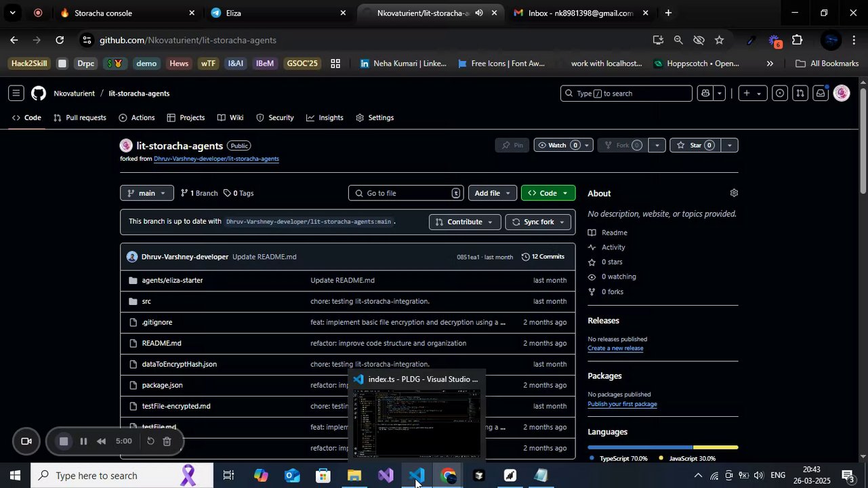The image size is (868, 488).
Task: Open the main branch switcher dropdown
Action: [x=147, y=193]
